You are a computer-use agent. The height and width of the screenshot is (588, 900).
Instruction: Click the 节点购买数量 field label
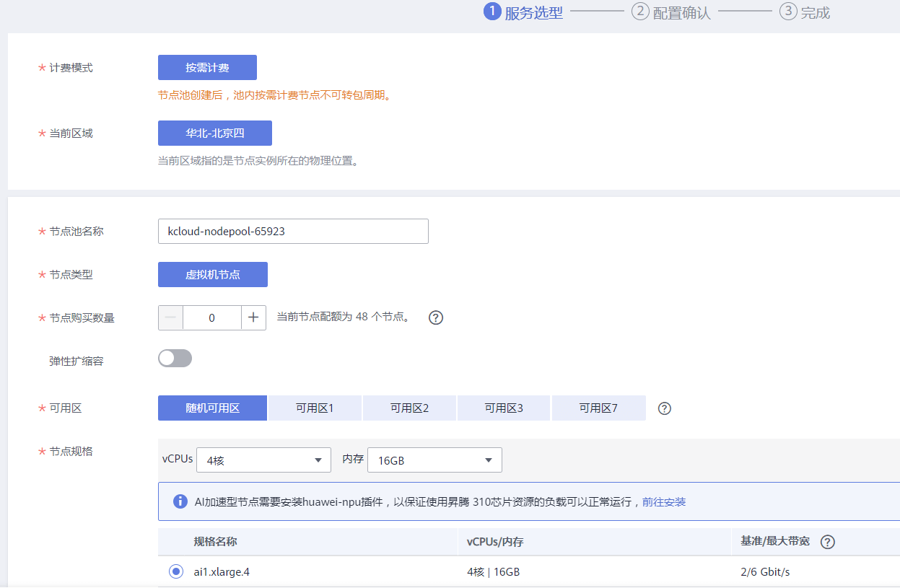pos(82,317)
